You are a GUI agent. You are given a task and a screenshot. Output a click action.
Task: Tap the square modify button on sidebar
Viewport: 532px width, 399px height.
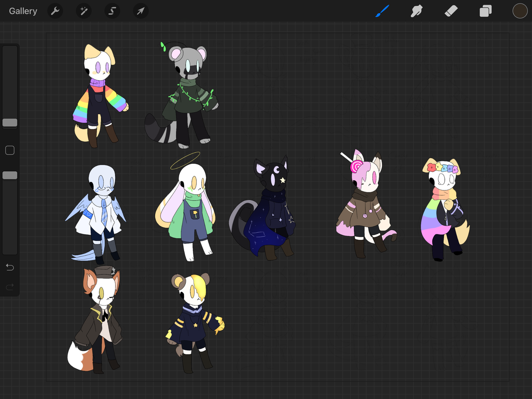[x=10, y=150]
